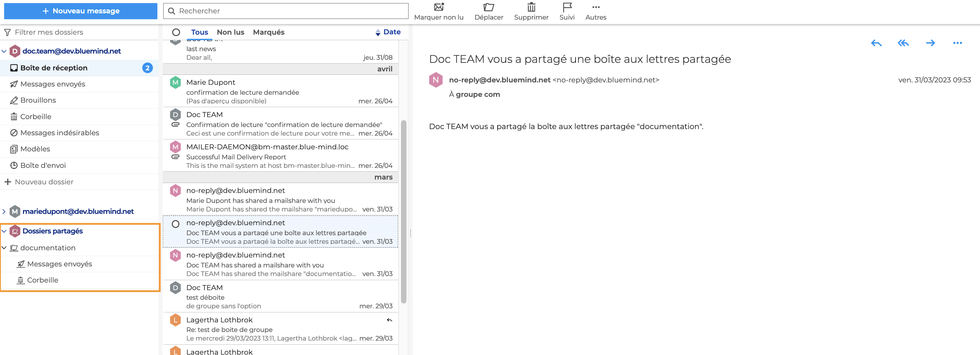Open the Autres toolbar options
This screenshot has height=355, width=980.
tap(595, 7)
